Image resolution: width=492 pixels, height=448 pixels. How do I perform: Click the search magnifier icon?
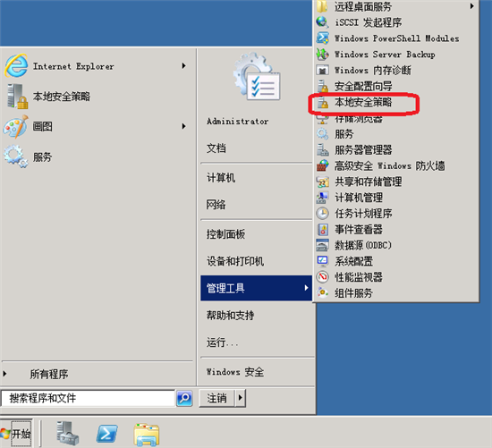pos(184,398)
